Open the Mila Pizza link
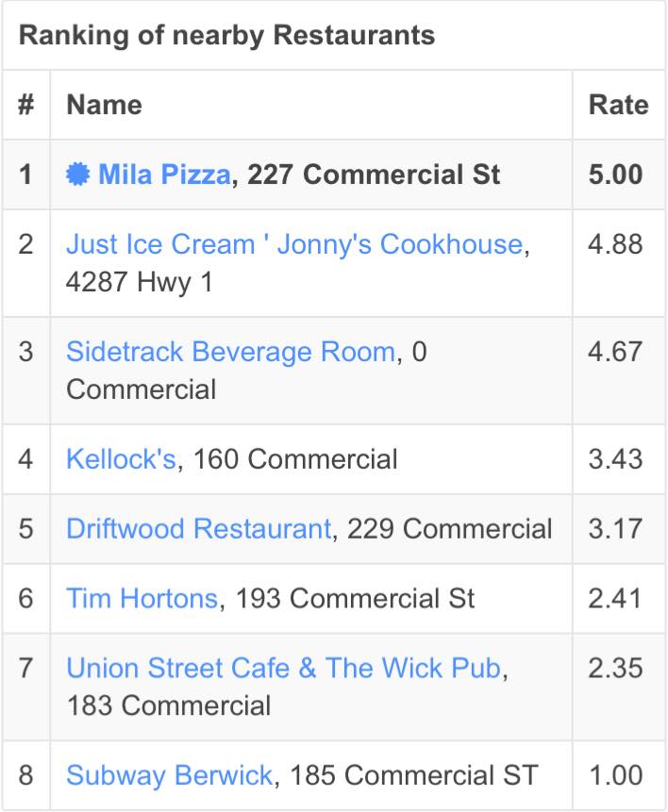The image size is (668, 812). (164, 174)
